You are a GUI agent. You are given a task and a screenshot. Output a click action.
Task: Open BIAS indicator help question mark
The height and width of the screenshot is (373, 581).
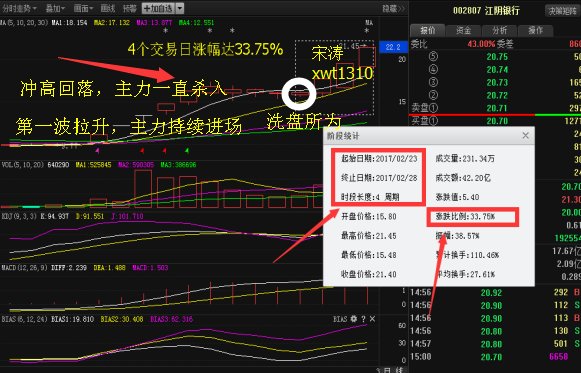click(363, 319)
